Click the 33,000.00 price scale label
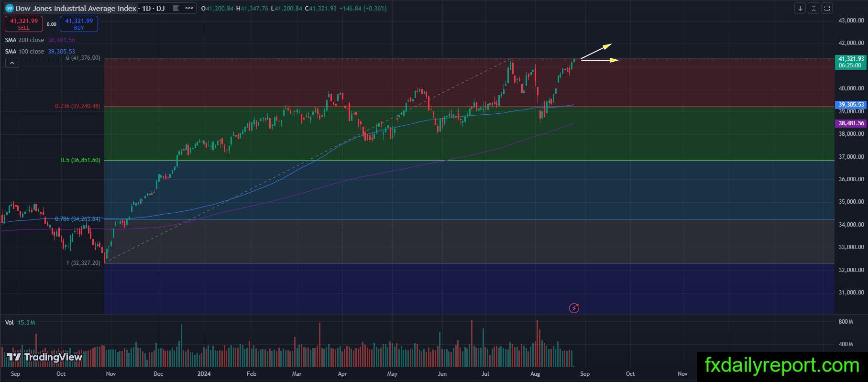Viewport: 868px width, 382px height. point(851,247)
